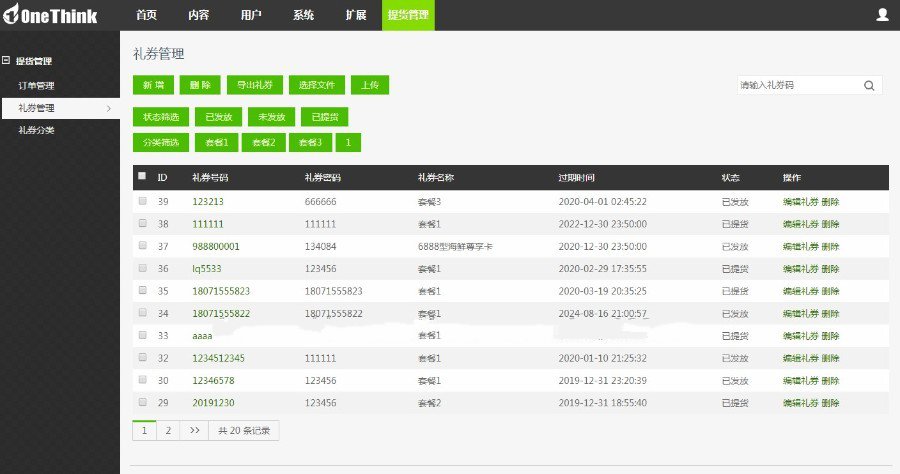Tick the checkbox for row ID 29
This screenshot has height=474, width=900.
pos(142,402)
